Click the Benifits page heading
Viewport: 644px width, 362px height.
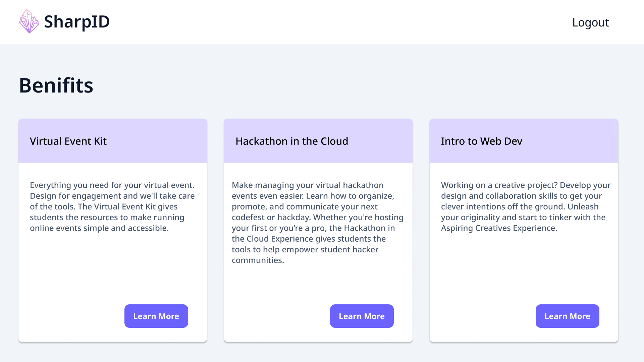(x=56, y=85)
